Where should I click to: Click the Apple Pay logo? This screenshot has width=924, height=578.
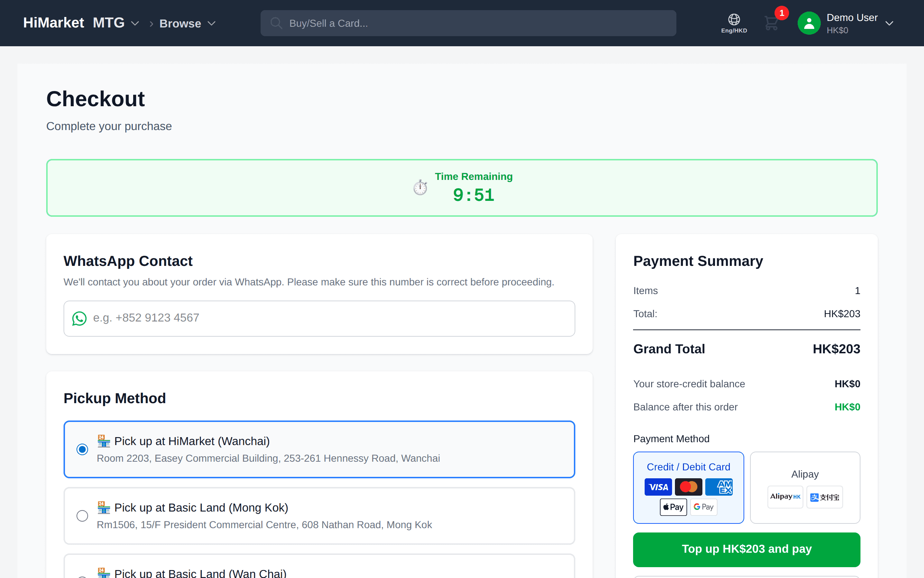point(673,507)
